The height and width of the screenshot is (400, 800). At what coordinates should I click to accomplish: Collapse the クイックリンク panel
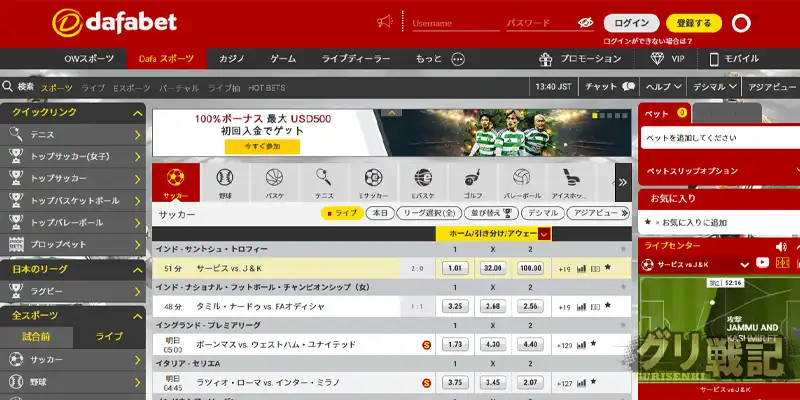point(138,113)
